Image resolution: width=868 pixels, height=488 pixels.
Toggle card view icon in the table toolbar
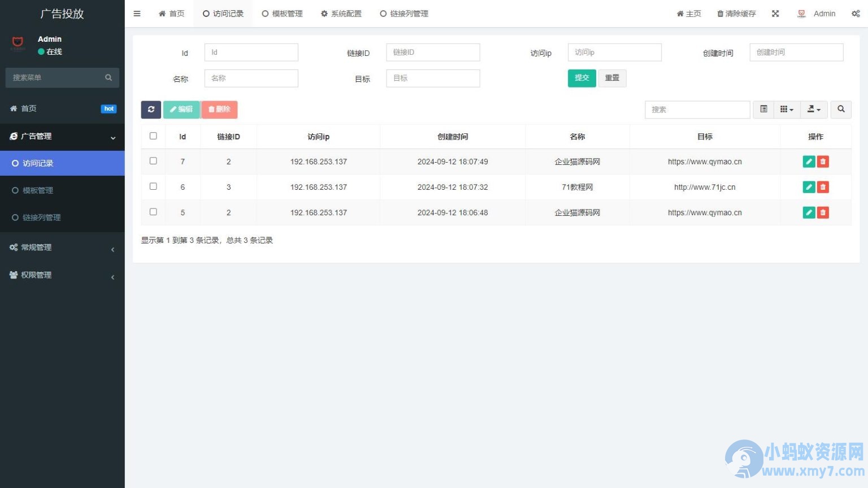pyautogui.click(x=763, y=110)
